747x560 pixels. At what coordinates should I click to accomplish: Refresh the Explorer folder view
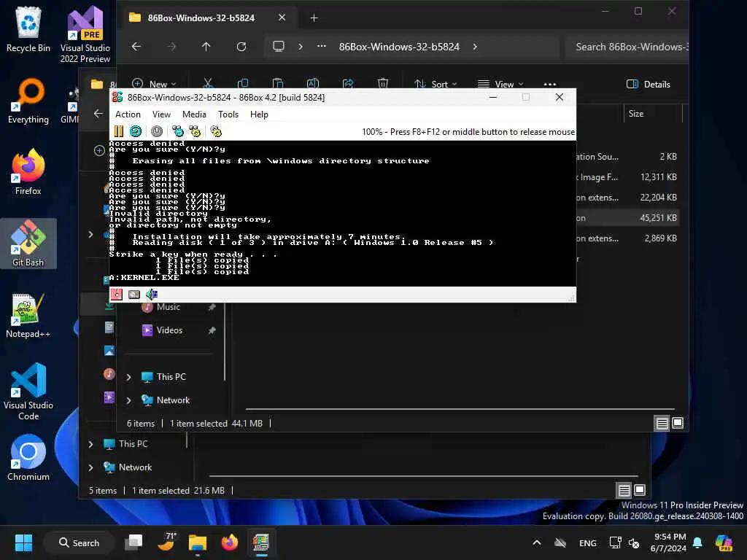pyautogui.click(x=241, y=47)
